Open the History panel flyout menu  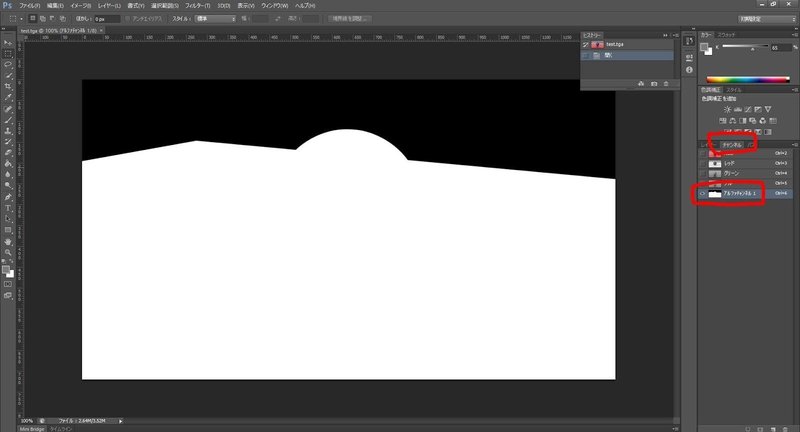click(x=676, y=35)
